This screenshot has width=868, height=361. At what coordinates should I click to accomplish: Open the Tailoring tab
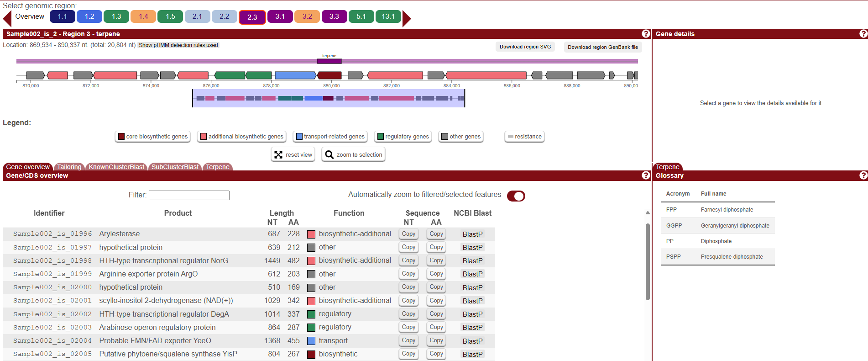69,167
